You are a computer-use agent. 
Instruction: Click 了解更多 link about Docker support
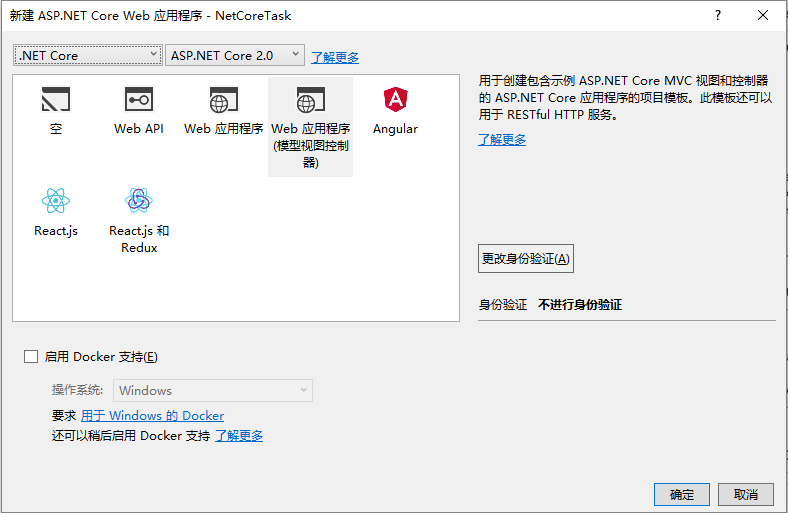pyautogui.click(x=239, y=436)
